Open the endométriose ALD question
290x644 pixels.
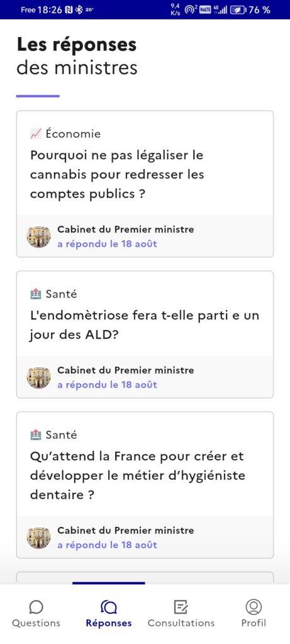coord(144,326)
